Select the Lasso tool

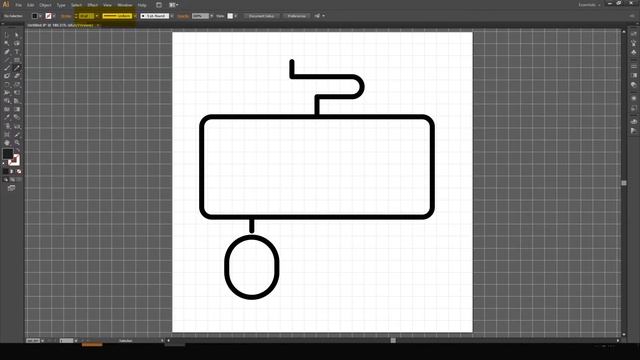point(17,43)
